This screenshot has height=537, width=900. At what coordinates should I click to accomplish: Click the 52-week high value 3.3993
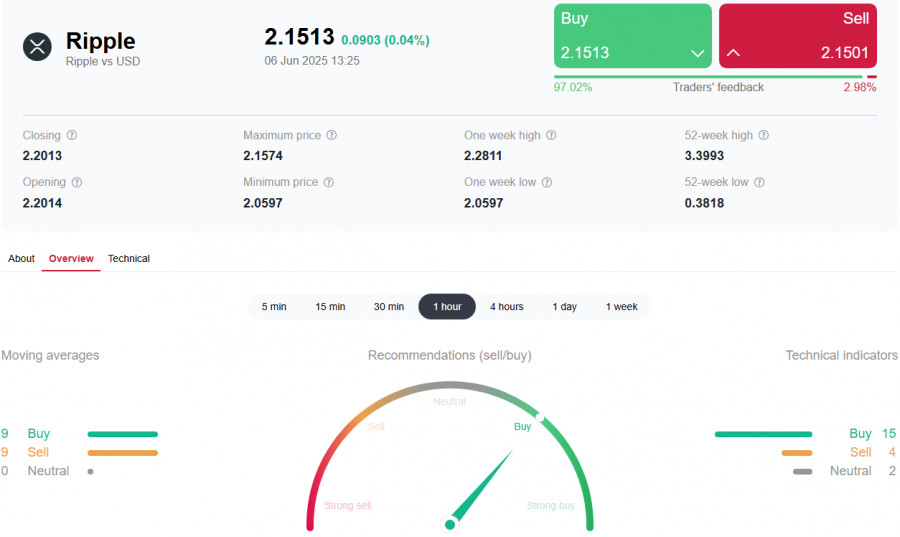click(704, 156)
